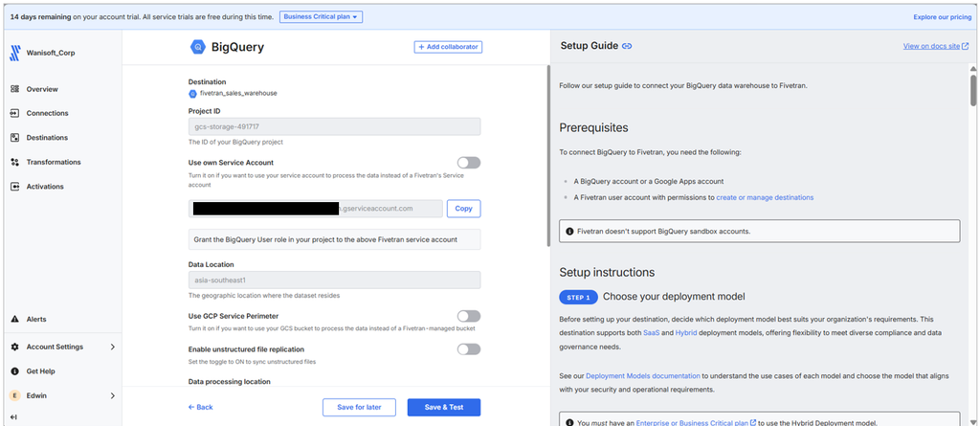Click the fivetran_sales_warehouse destination name
980x426 pixels.
click(x=238, y=93)
